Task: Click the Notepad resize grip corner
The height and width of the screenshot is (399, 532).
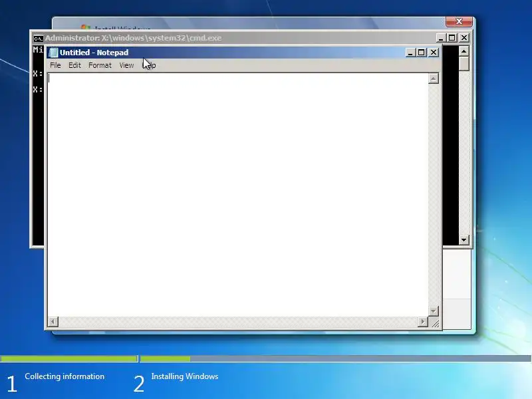Action: (x=434, y=323)
